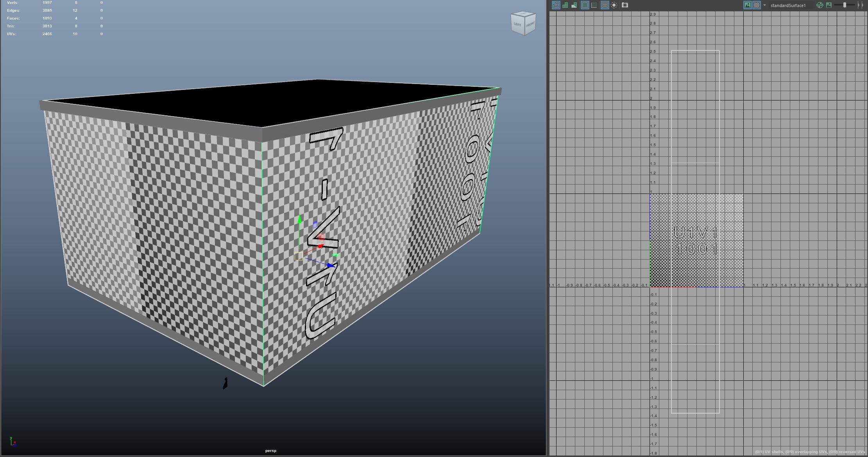Click the 'Edges:' heads-up display label

13,11
